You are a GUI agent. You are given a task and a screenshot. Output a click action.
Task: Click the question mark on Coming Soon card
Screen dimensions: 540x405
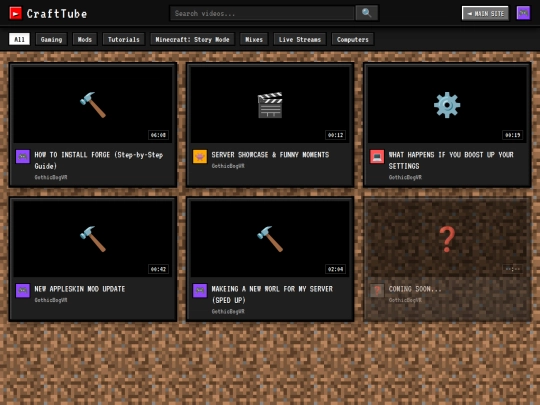(447, 239)
